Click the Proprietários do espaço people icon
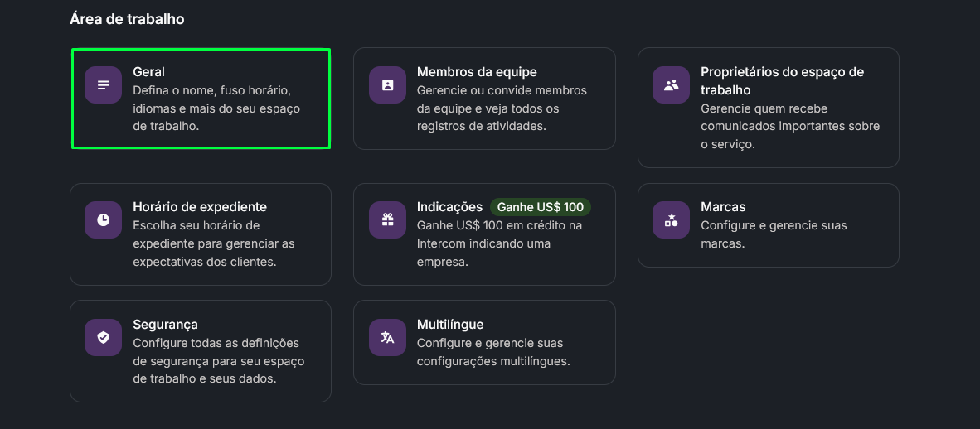The image size is (980, 429). (672, 85)
